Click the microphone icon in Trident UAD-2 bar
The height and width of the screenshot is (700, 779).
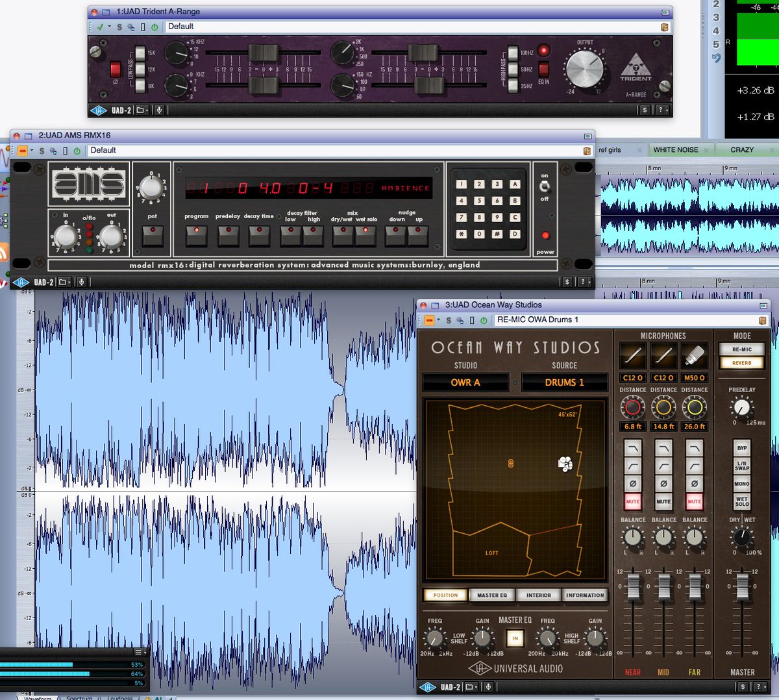point(159,110)
